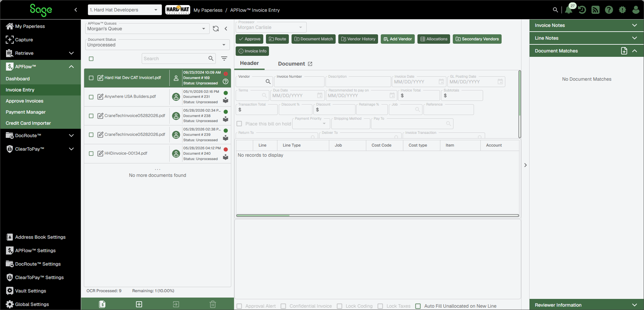This screenshot has width=644, height=310.
Task: Open the Invoice Date calendar picker
Action: 441,82
